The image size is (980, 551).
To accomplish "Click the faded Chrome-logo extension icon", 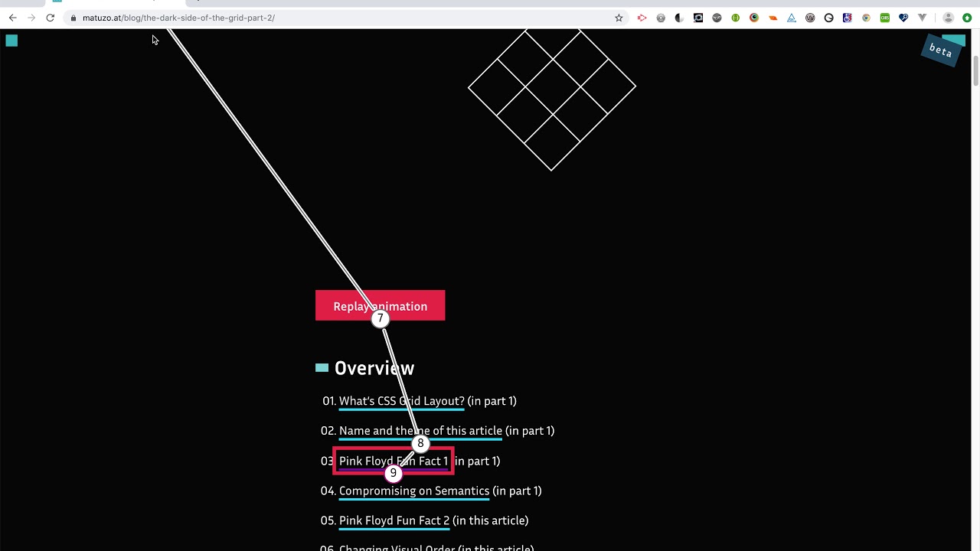I will point(867,18).
